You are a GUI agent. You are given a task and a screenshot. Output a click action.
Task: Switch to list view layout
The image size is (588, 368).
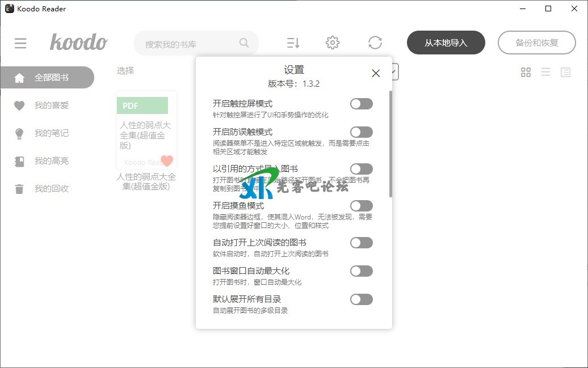[545, 72]
